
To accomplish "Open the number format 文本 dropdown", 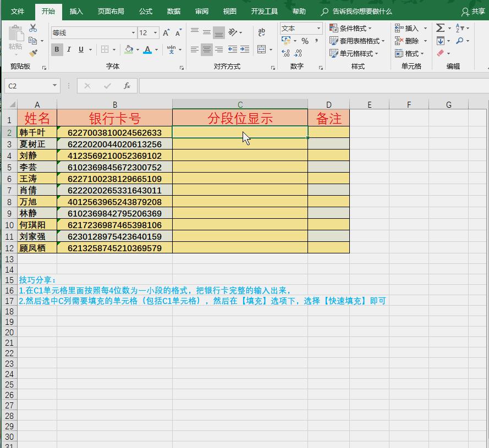I will pyautogui.click(x=318, y=28).
